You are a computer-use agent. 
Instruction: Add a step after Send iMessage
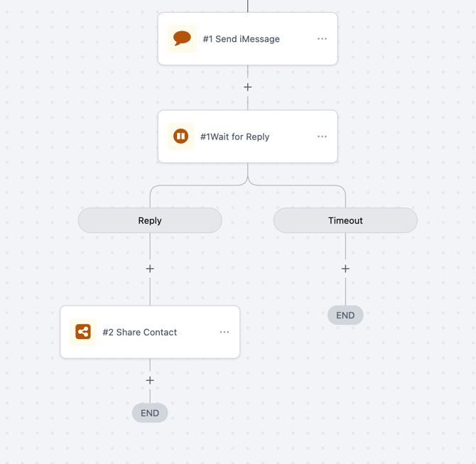coord(248,87)
